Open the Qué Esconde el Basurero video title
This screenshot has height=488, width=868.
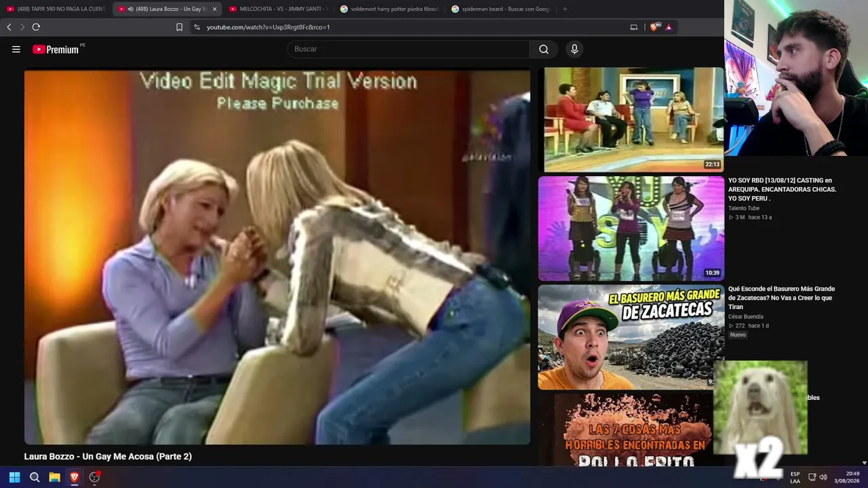782,298
